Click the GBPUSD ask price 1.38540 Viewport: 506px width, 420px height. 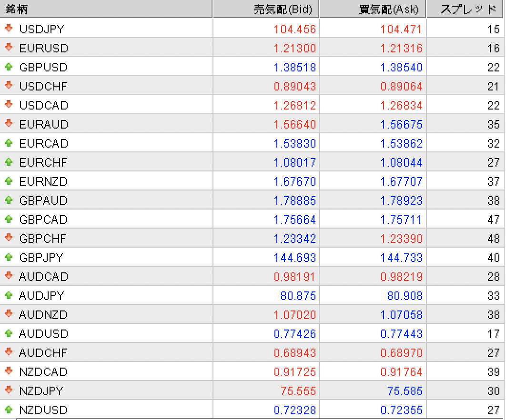(x=401, y=67)
